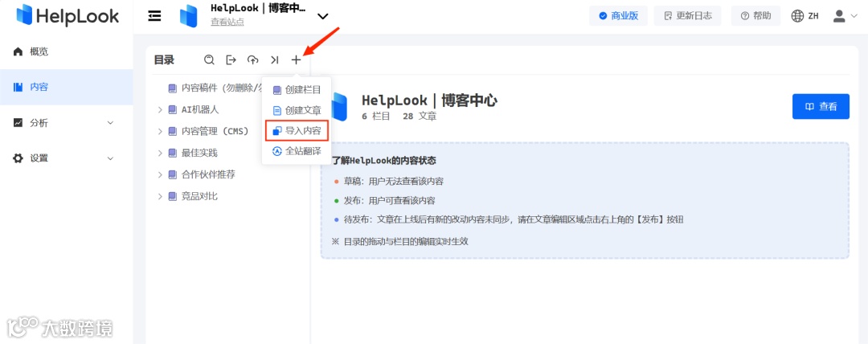Screen dimensions: 868x344
Task: Click the 28 文章 count text
Action: tap(420, 117)
